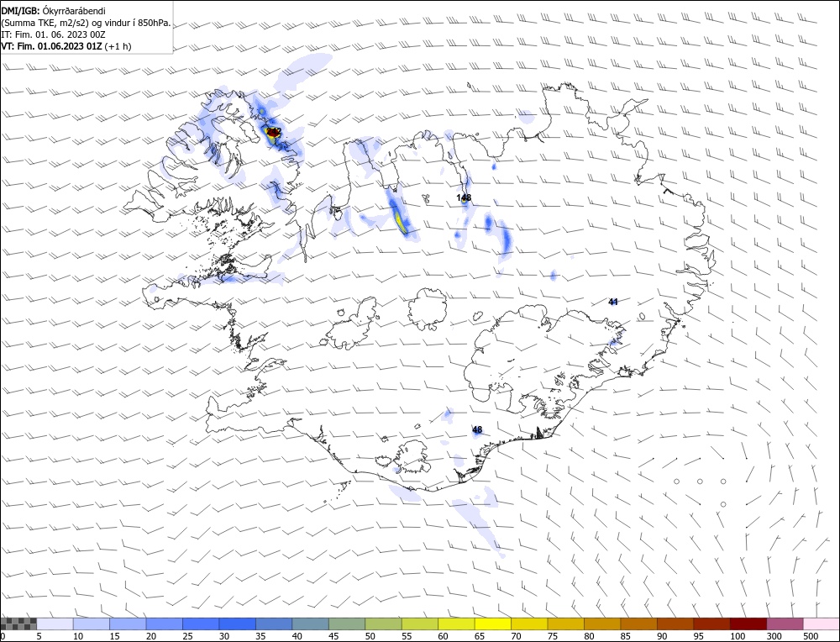Click the '0' number under the color bar
840x642 pixels.
click(3, 636)
